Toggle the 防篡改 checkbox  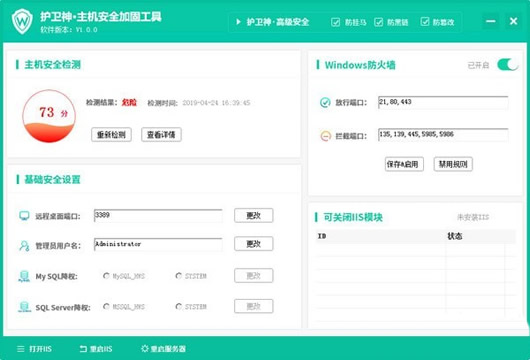tap(425, 22)
